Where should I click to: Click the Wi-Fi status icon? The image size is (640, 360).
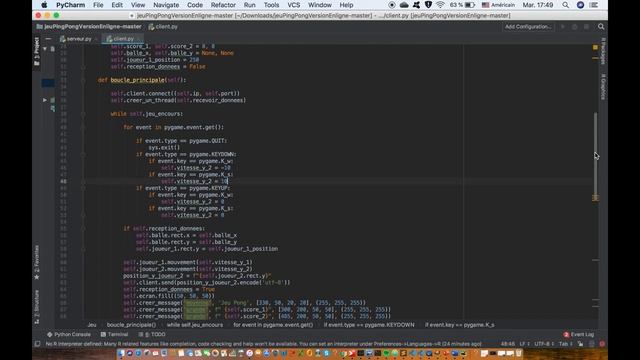pos(440,5)
